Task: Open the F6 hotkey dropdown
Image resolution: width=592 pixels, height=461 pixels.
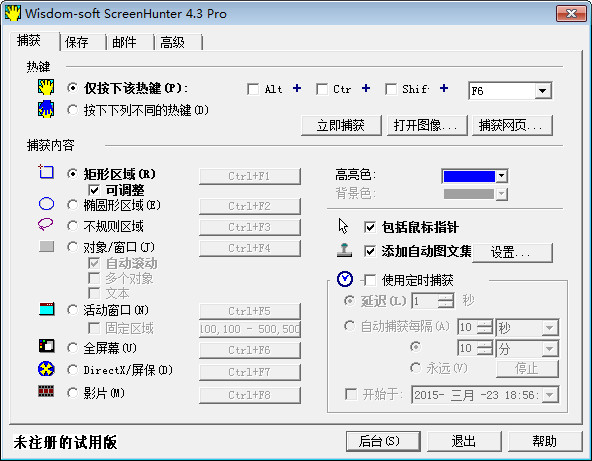Action: (543, 91)
